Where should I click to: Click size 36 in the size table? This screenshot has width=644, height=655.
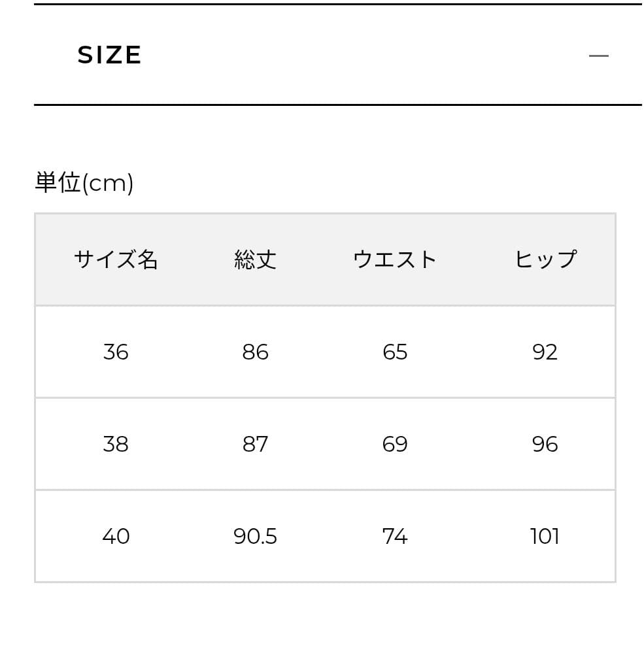click(x=116, y=352)
